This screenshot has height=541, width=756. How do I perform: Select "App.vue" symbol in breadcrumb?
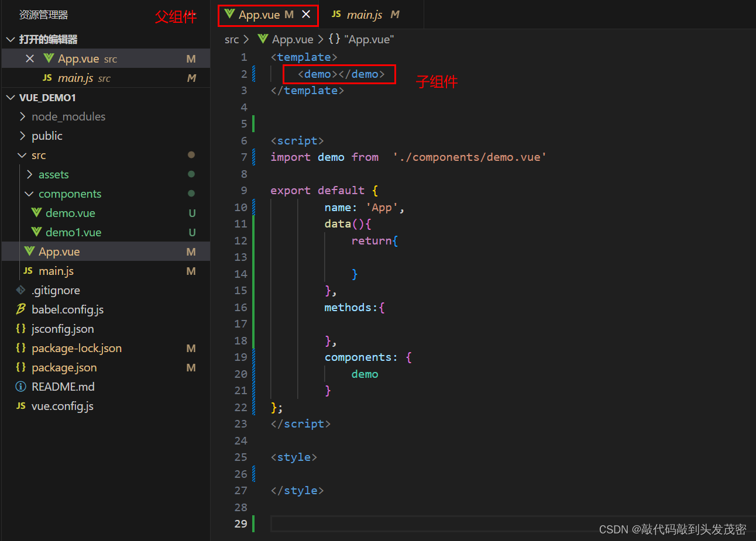(369, 39)
